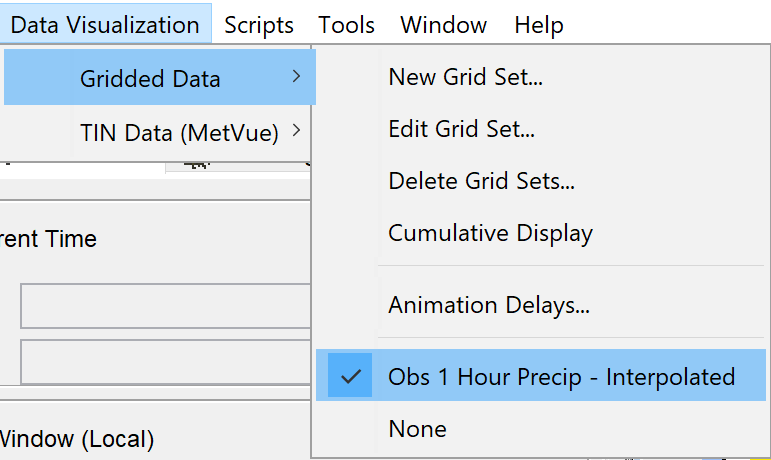Open the Scripts menu

click(x=259, y=24)
